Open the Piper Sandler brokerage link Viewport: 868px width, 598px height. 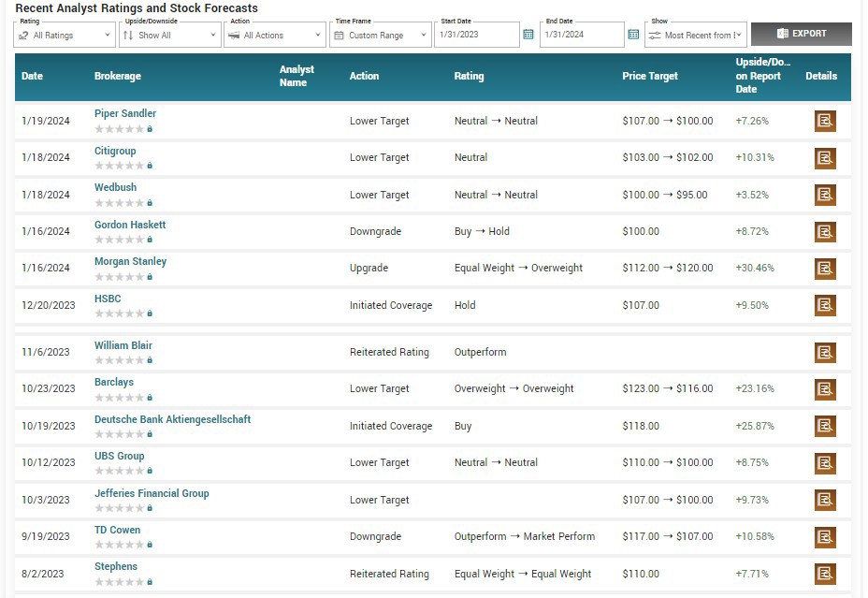125,113
